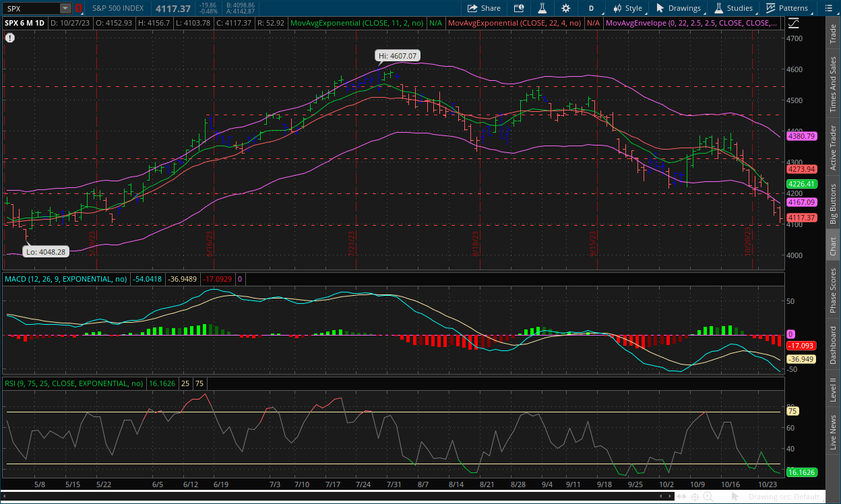
Task: Click the RSI 75 overbought level label
Action: click(792, 411)
